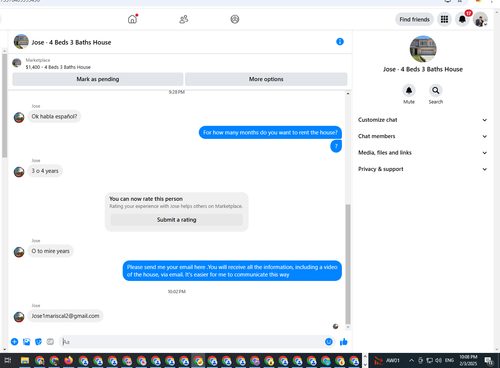
Task: Open the emoji picker icon
Action: point(329,341)
